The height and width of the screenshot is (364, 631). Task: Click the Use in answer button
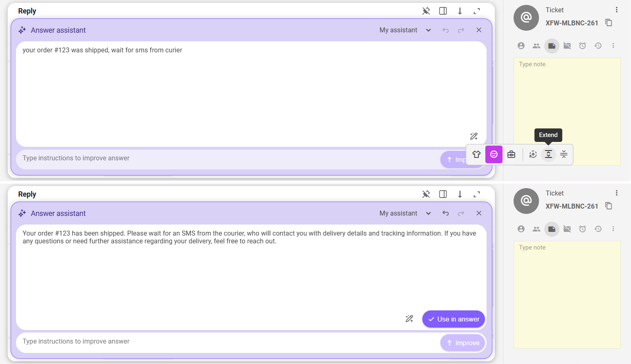click(453, 319)
